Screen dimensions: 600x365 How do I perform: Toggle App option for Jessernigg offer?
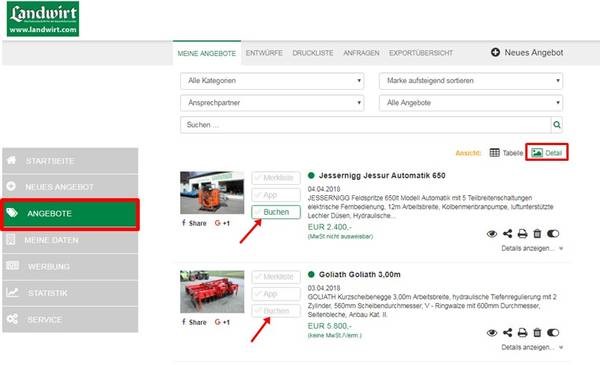coord(276,195)
